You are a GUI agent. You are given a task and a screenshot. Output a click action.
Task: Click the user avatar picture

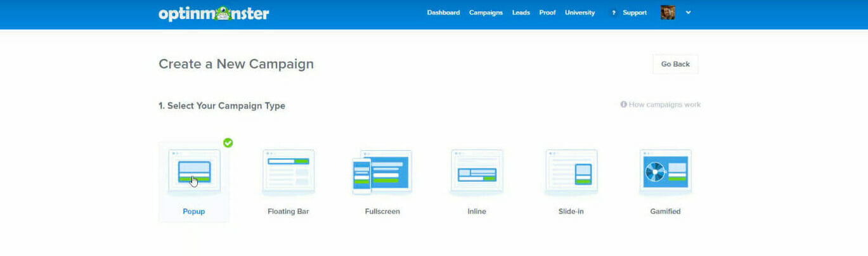point(668,13)
